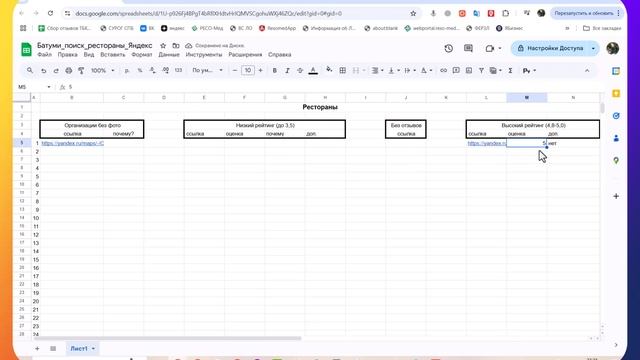The image size is (640, 360).
Task: Print the spreadsheet
Action: coord(69,71)
